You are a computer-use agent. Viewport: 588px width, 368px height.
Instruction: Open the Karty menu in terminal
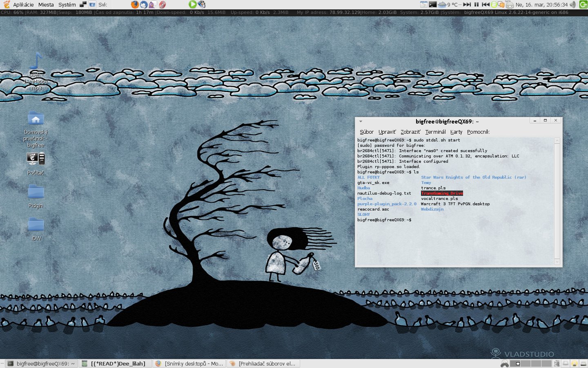[456, 132]
